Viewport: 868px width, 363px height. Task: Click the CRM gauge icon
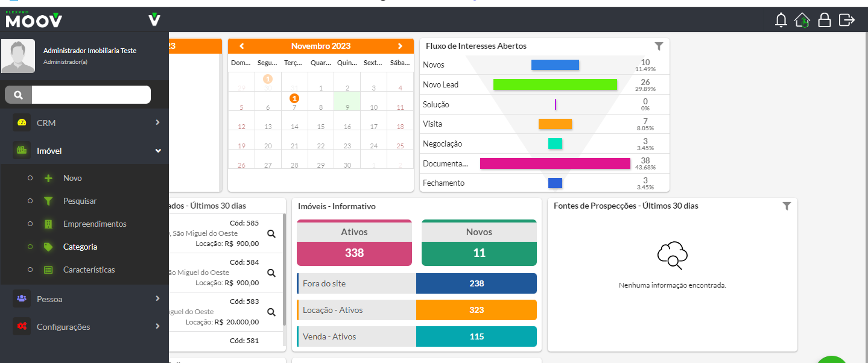tap(22, 122)
